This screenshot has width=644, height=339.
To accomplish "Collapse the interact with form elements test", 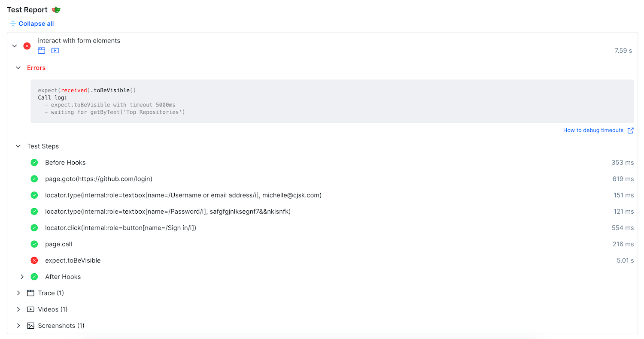I will point(15,46).
